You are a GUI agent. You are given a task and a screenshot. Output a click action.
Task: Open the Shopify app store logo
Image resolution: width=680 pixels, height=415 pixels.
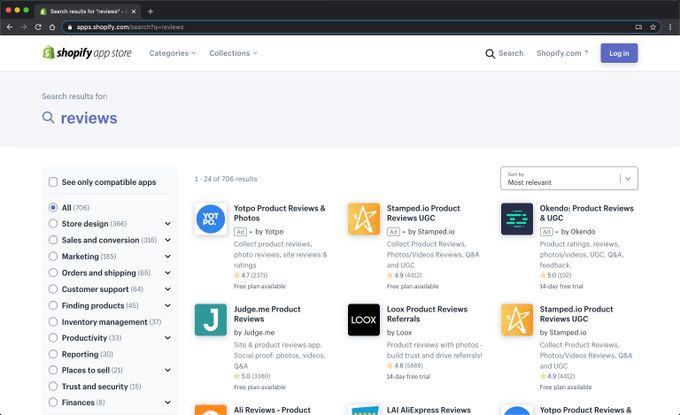(87, 53)
